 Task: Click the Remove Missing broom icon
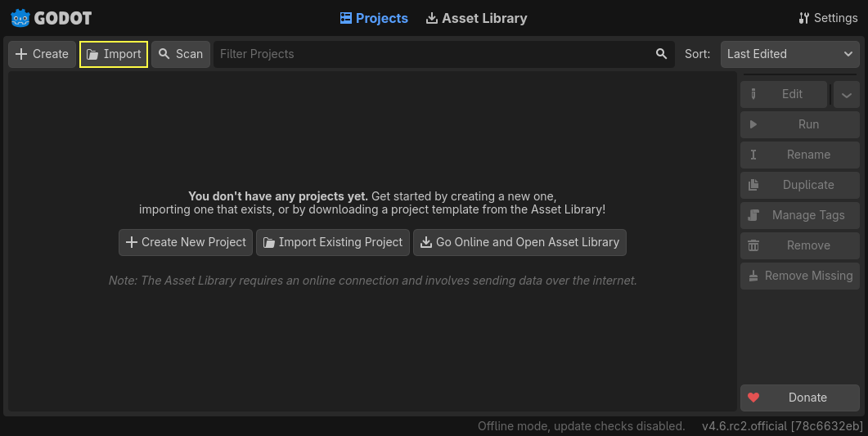[x=753, y=276]
